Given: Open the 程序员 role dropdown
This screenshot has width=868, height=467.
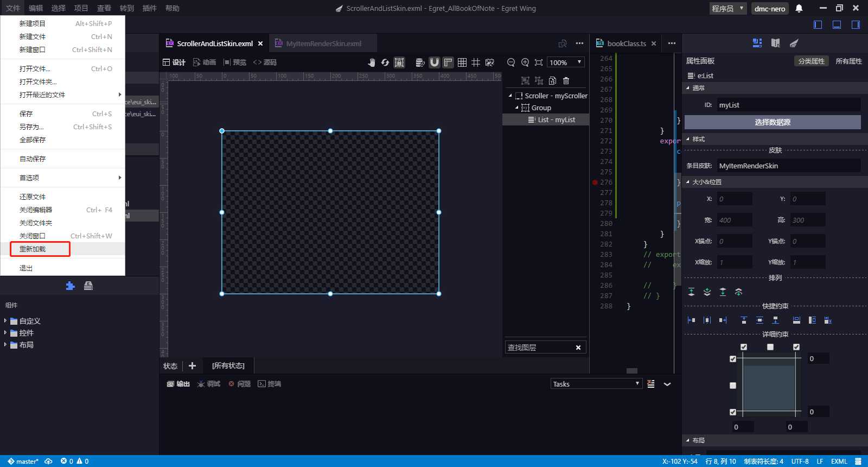Looking at the screenshot, I should (x=728, y=8).
